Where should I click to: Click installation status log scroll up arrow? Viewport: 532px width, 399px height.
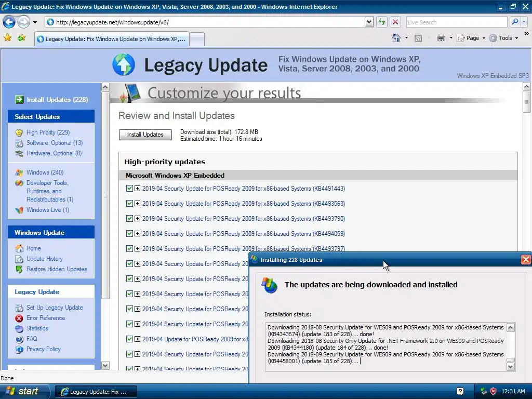coord(510,327)
